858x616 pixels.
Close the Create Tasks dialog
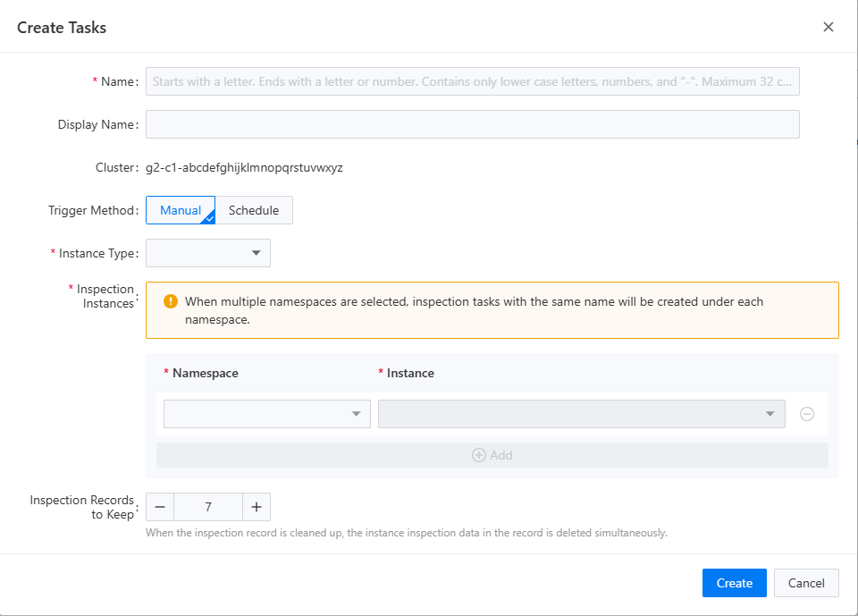829,27
